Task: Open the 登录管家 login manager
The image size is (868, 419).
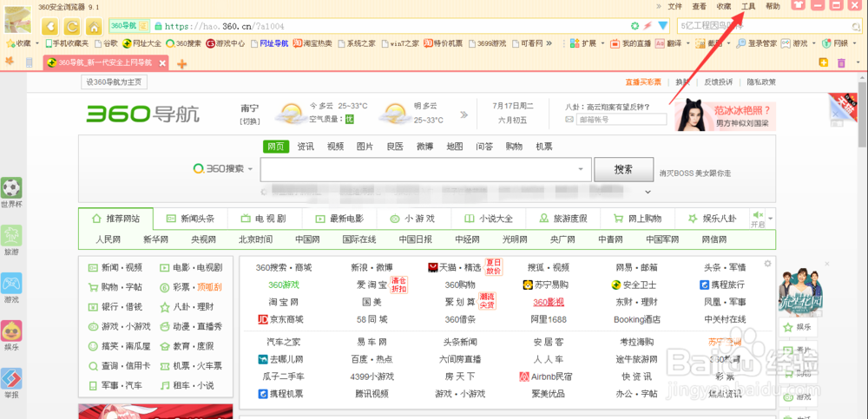Action: pos(758,43)
